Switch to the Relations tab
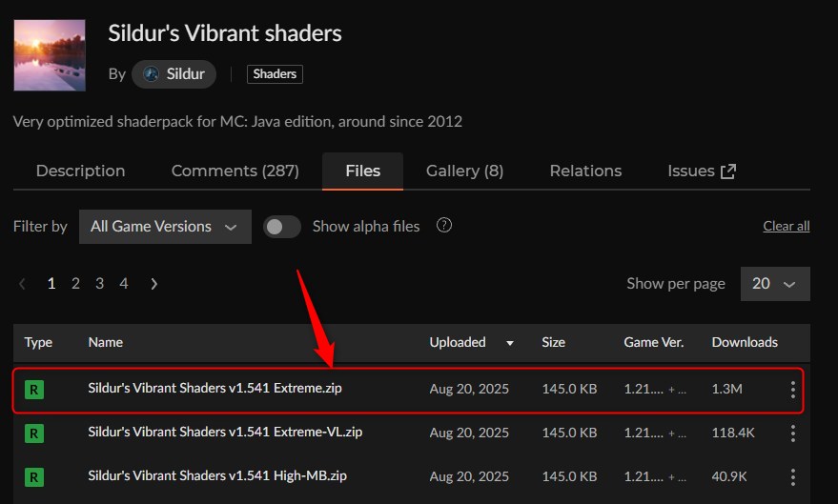The image size is (838, 504). pyautogui.click(x=585, y=171)
